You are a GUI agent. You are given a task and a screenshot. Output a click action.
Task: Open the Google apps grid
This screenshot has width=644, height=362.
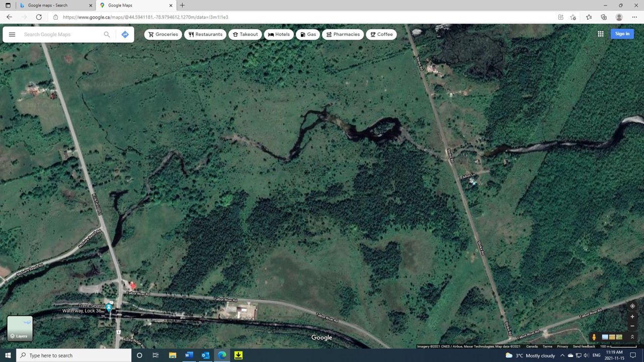tap(600, 34)
